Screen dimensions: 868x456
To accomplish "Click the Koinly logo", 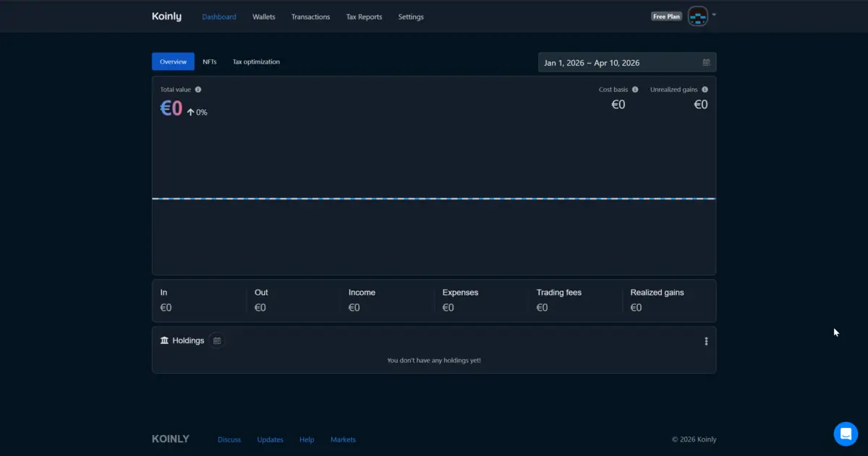I will 166,16.
